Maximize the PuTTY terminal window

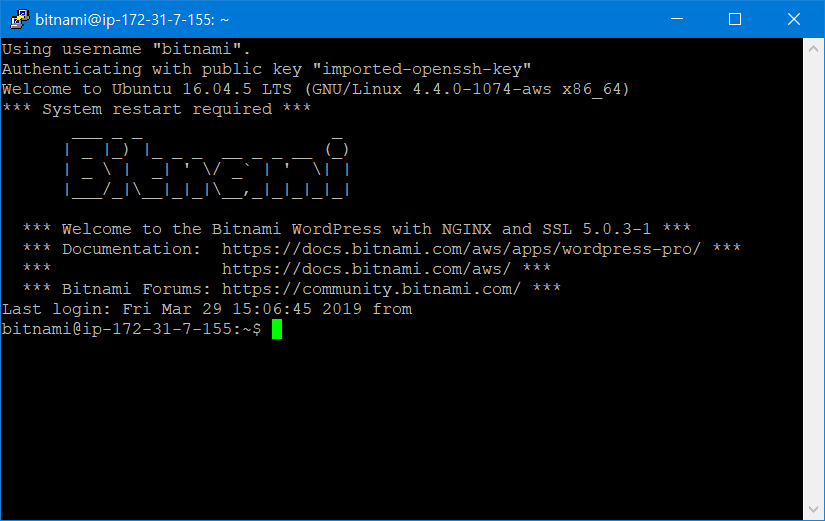[x=735, y=19]
